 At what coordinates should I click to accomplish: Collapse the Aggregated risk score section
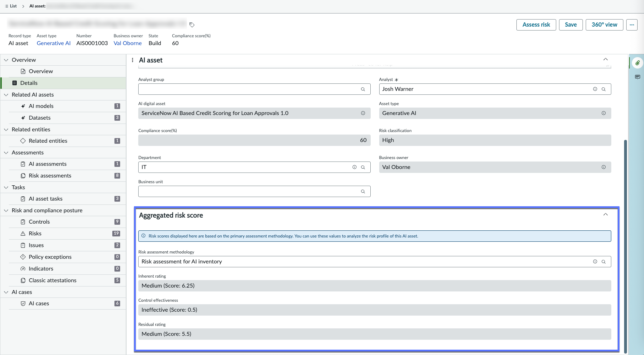606,215
